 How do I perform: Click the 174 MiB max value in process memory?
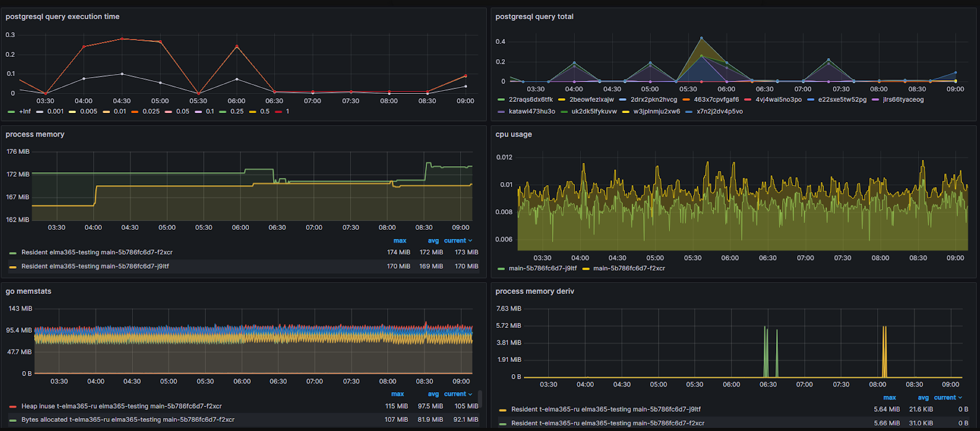399,252
